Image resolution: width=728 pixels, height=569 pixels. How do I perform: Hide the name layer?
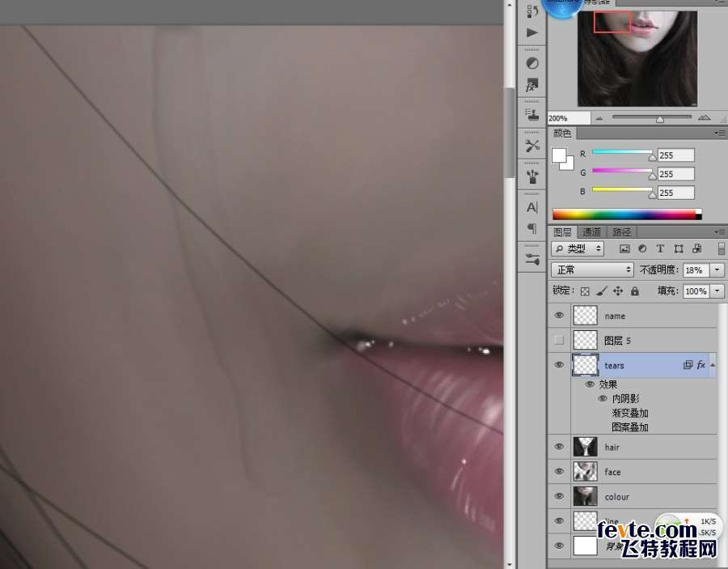point(559,316)
